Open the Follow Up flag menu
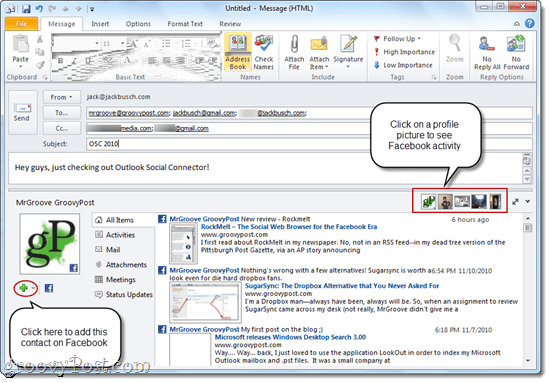 pyautogui.click(x=397, y=39)
